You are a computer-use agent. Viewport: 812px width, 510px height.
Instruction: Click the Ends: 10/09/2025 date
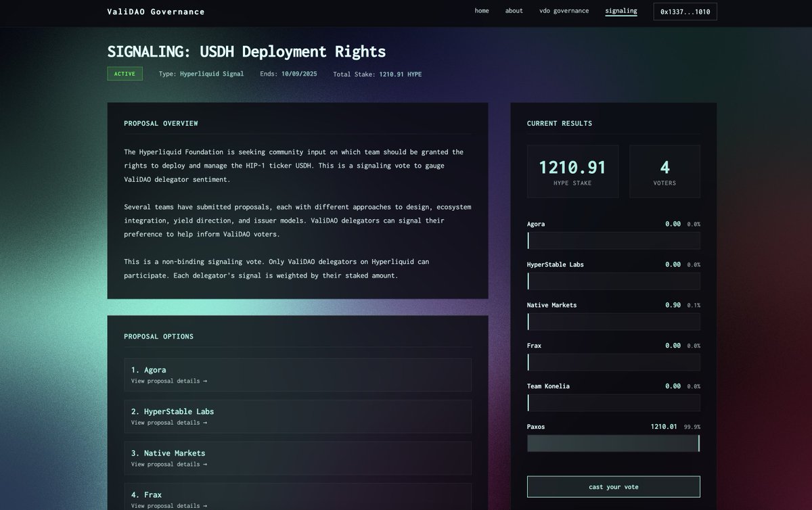coord(288,74)
